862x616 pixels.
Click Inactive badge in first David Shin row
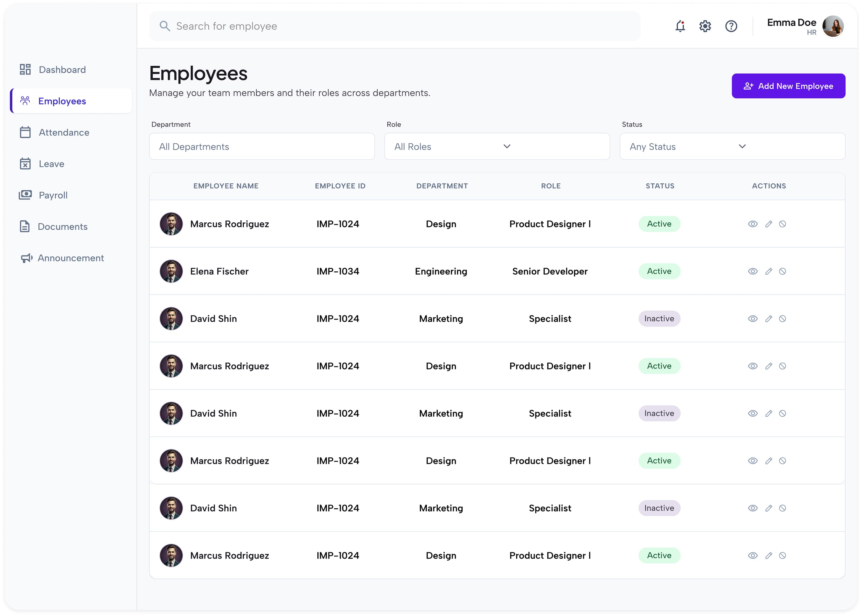pos(659,319)
